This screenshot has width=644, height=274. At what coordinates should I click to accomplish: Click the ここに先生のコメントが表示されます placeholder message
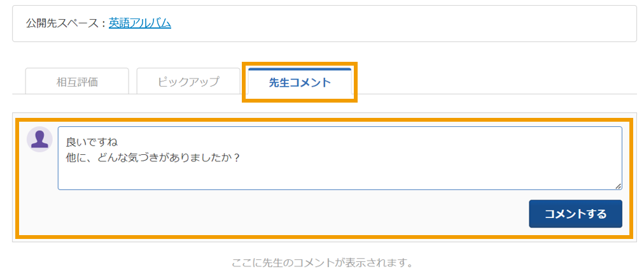coord(323,263)
